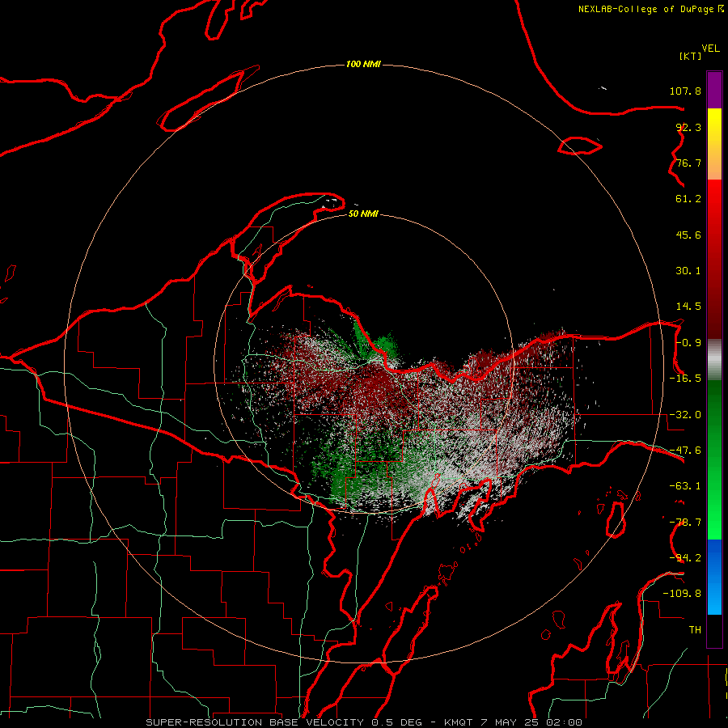Screen dimensions: 728x728
Task: Click the -78.7 scale value
Action: [685, 523]
